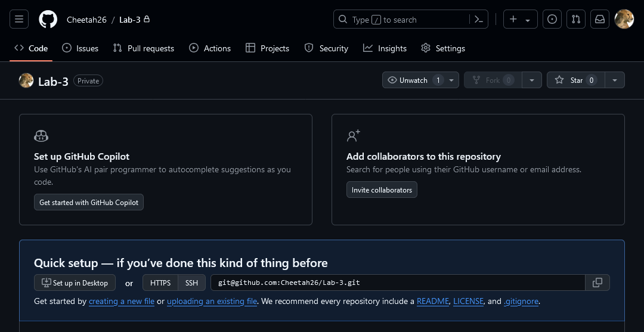Go to the GitHub homepage logo
This screenshot has height=332, width=644.
48,19
